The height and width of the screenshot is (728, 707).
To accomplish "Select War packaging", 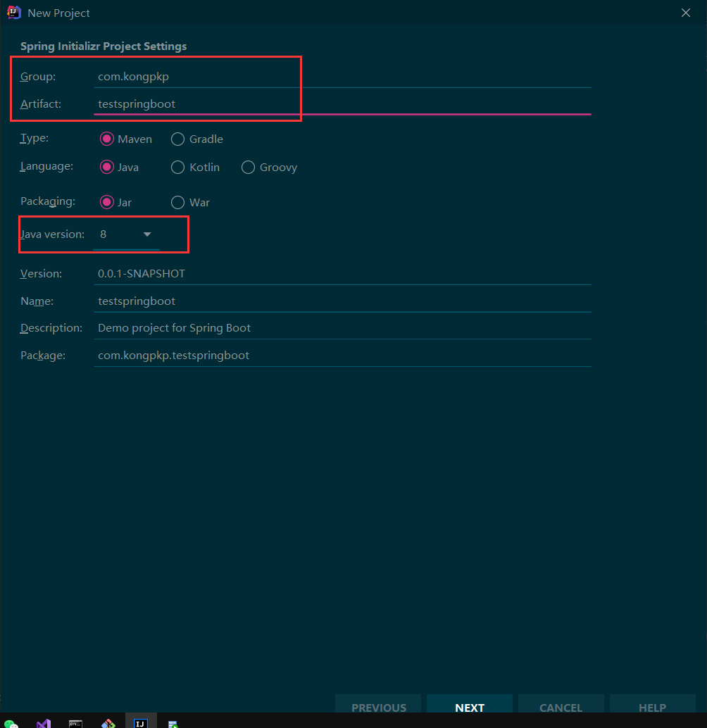I will [x=190, y=202].
